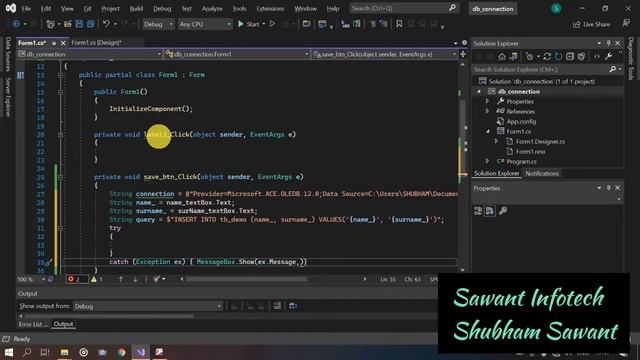Click Start Without Debugging outline arrow
This screenshot has height=360, width=640.
272,24
